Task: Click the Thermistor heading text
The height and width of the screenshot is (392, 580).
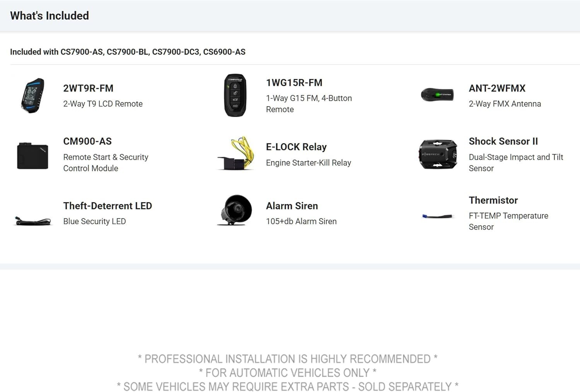Action: point(493,200)
